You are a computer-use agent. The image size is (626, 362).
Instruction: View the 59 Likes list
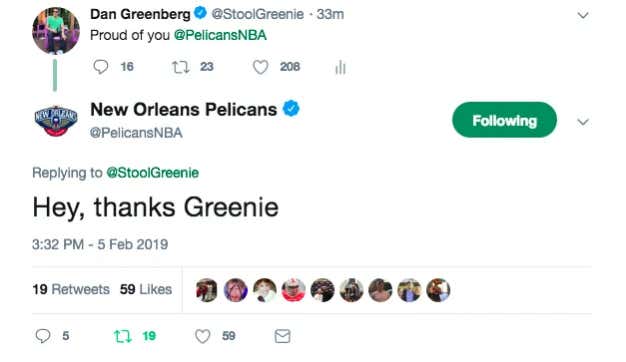tap(146, 289)
